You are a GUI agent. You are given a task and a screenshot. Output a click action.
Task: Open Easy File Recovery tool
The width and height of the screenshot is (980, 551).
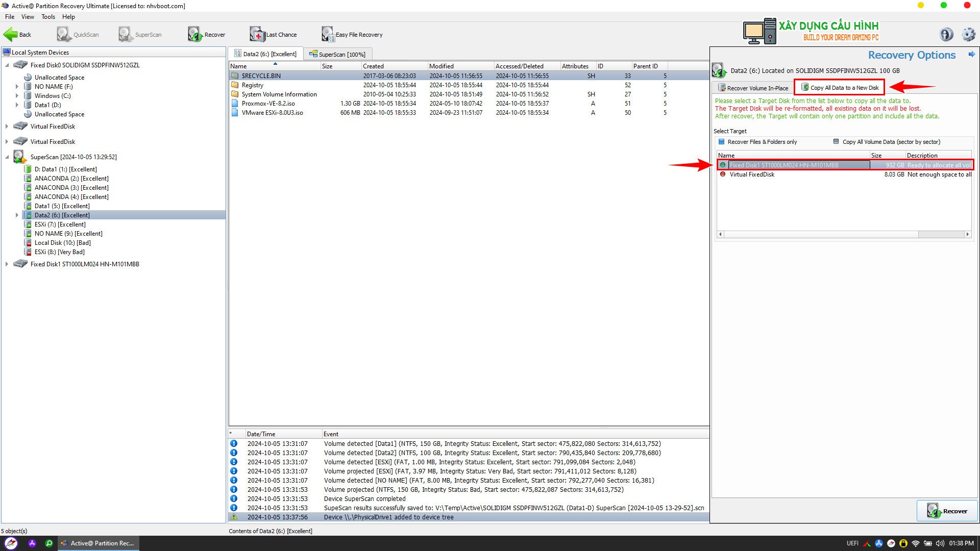[352, 35]
